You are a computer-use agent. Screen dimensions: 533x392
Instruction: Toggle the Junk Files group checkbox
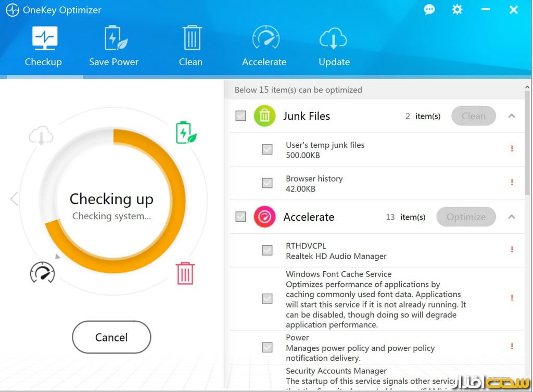[x=240, y=116]
